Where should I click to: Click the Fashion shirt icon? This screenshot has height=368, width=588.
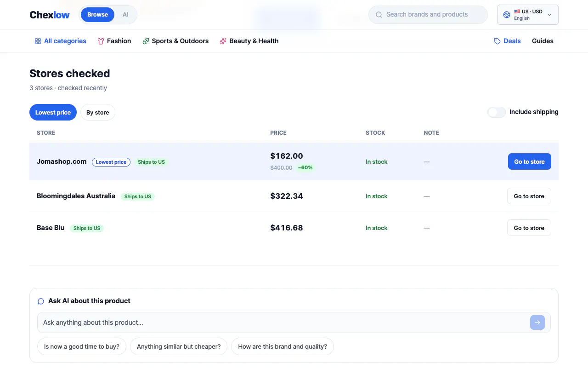click(x=101, y=41)
